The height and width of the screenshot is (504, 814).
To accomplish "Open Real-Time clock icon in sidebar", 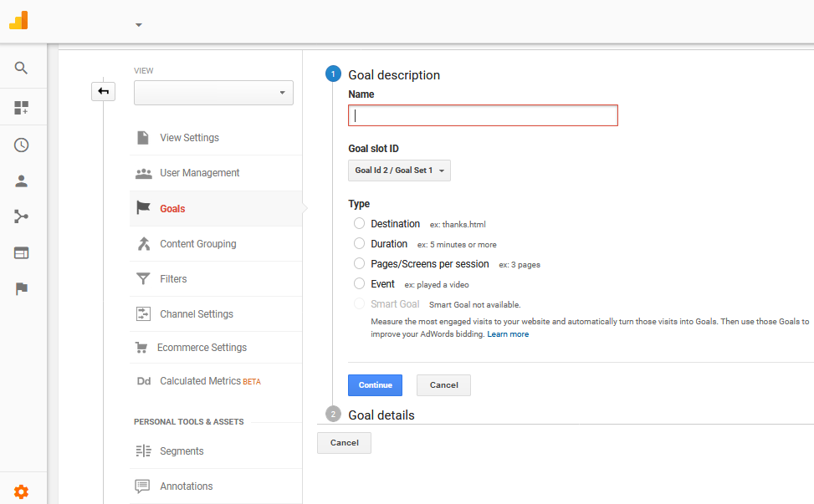I will click(x=21, y=145).
